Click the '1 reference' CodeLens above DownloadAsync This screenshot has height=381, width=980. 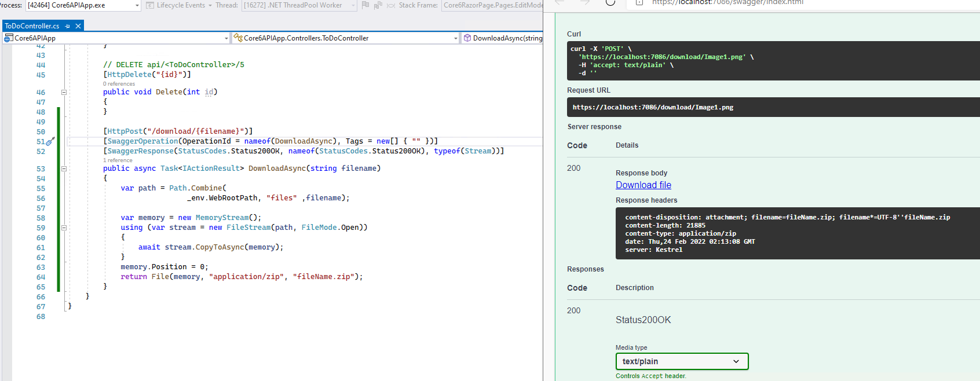(118, 160)
